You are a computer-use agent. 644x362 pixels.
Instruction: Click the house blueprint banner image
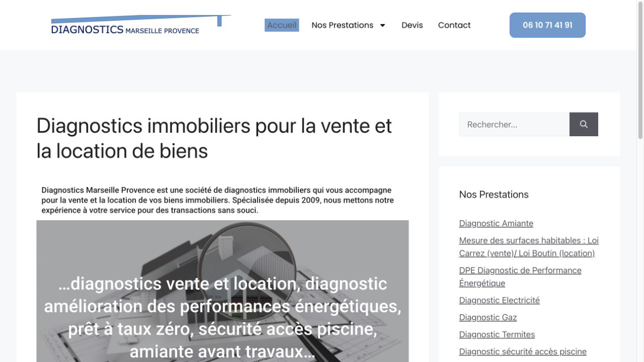pos(222,291)
